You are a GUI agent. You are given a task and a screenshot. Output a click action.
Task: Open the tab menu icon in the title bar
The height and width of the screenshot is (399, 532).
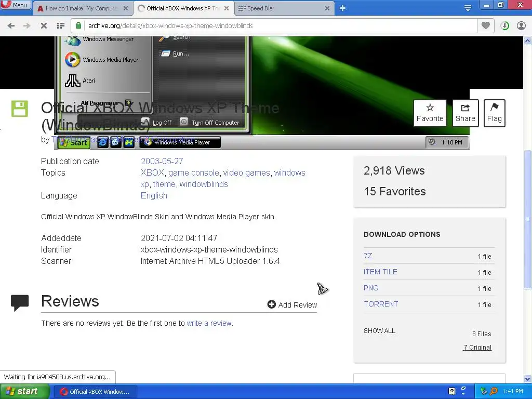pos(468,8)
